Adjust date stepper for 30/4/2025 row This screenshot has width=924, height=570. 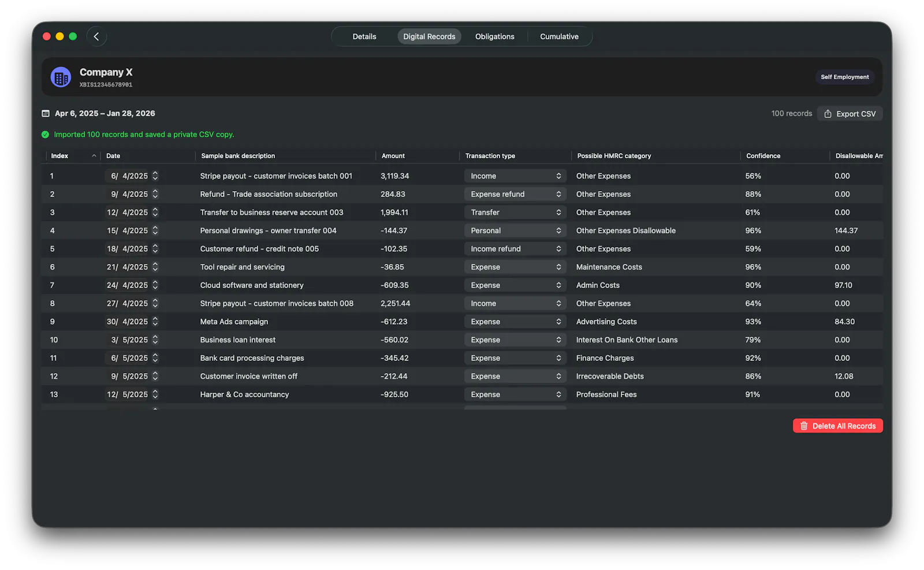point(155,321)
